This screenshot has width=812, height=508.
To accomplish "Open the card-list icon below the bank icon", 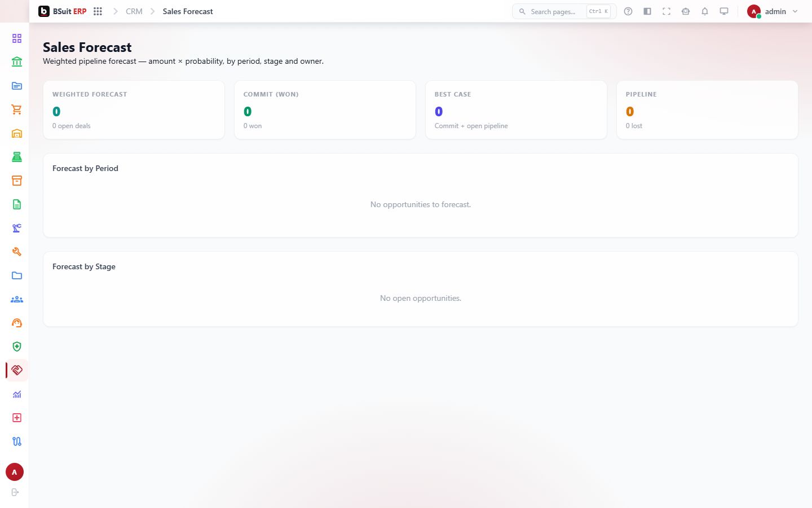I will click(x=17, y=86).
